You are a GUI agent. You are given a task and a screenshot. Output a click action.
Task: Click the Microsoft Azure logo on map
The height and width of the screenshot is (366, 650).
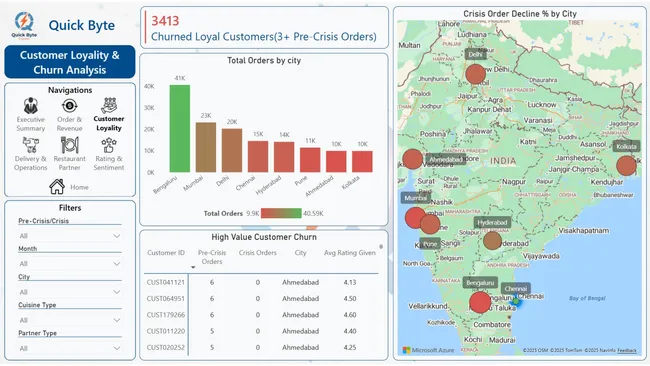tap(428, 350)
